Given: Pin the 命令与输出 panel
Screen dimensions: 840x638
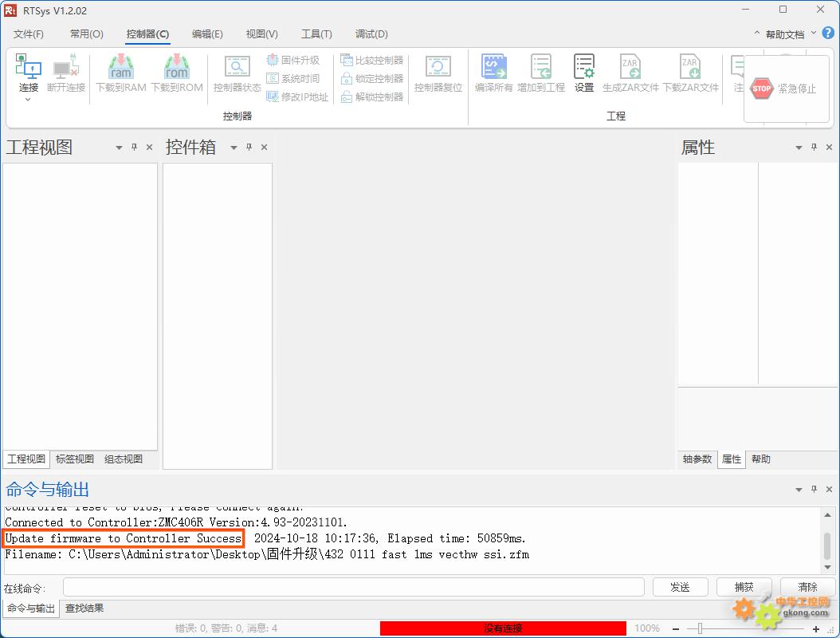Looking at the screenshot, I should (814, 489).
